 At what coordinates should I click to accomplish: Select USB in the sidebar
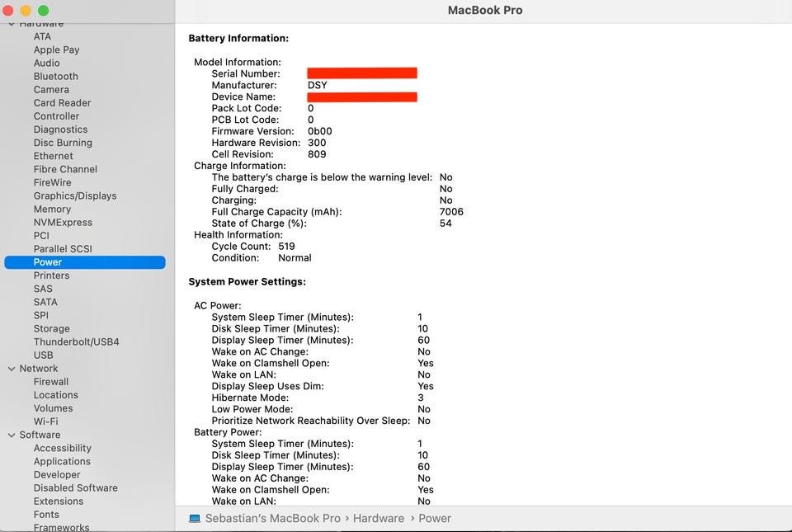pos(43,355)
